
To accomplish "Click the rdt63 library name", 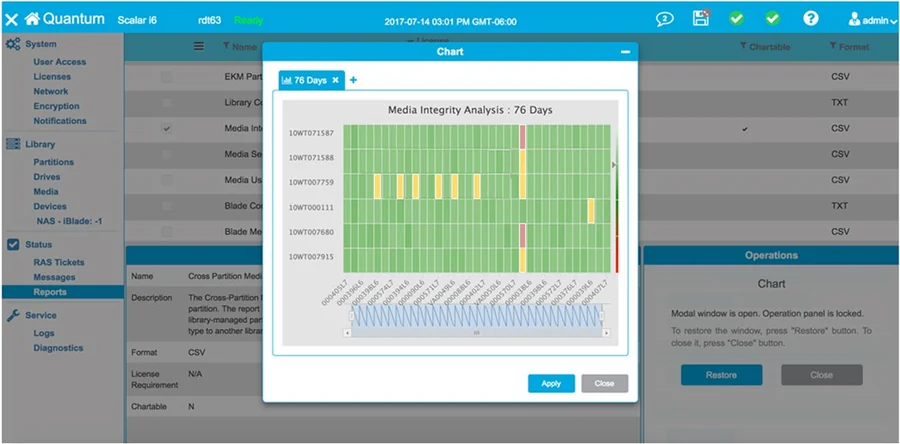I will 210,21.
